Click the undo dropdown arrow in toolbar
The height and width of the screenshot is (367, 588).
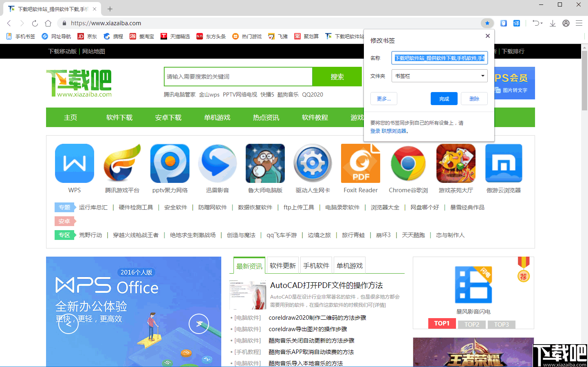pos(542,23)
